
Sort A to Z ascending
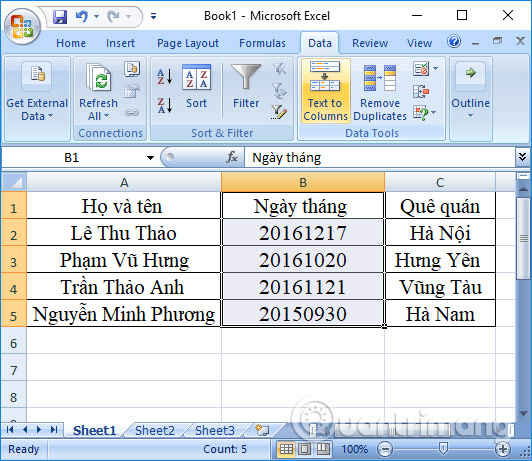(165, 77)
